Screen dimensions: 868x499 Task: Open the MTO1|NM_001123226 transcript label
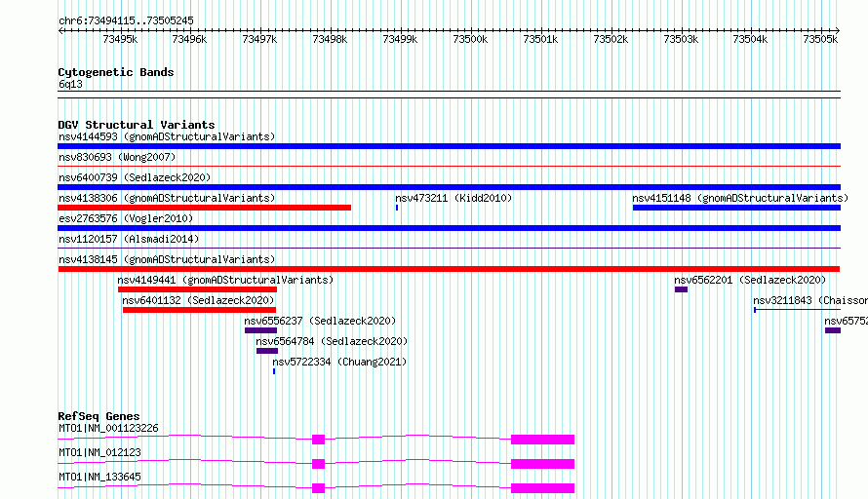click(108, 428)
